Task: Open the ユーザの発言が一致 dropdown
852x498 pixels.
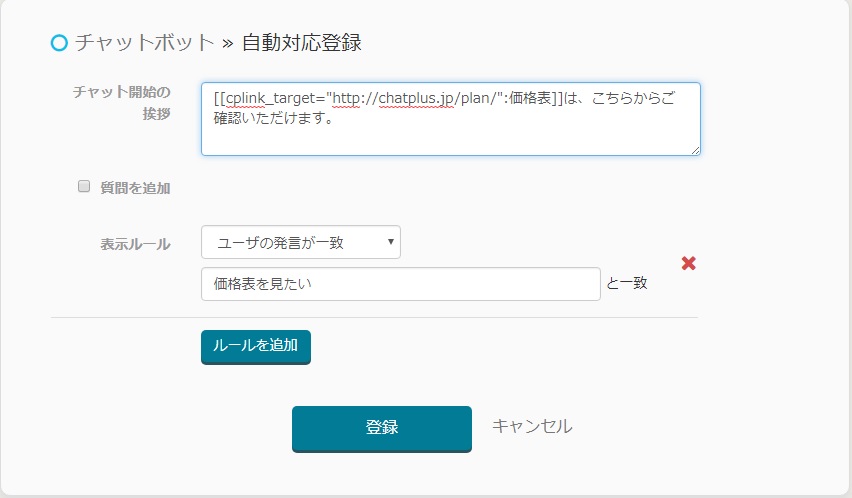Action: [300, 242]
